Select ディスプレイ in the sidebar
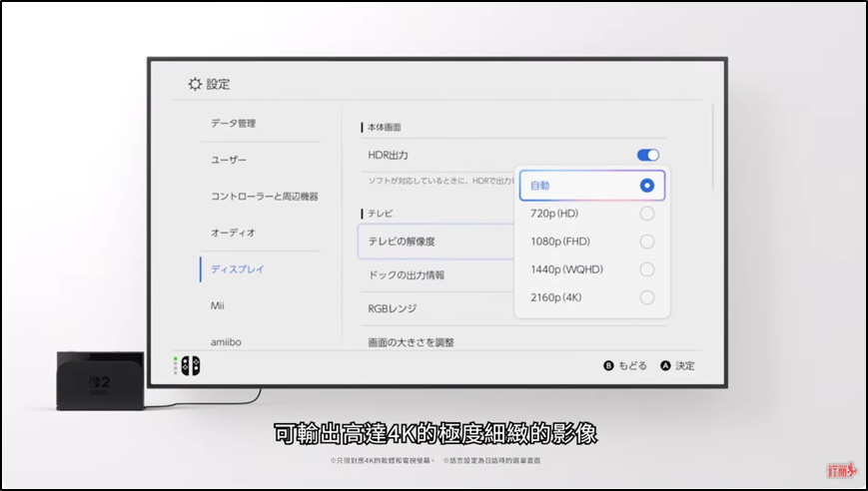 tap(238, 269)
